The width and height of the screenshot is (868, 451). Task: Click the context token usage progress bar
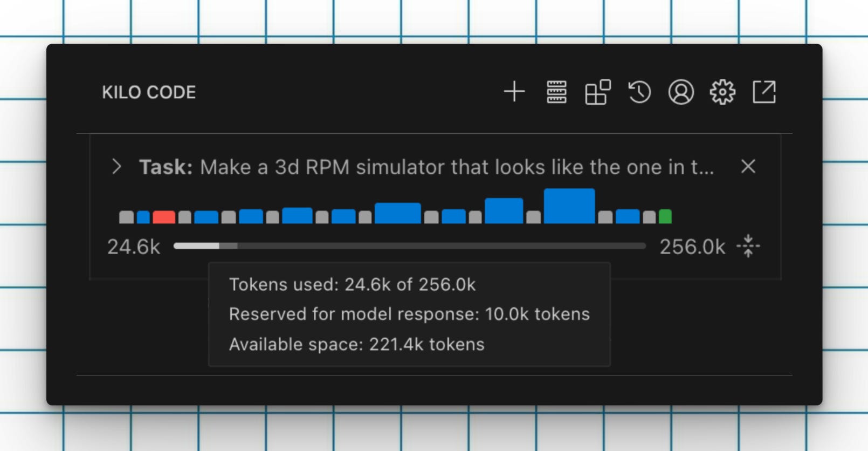coord(410,246)
